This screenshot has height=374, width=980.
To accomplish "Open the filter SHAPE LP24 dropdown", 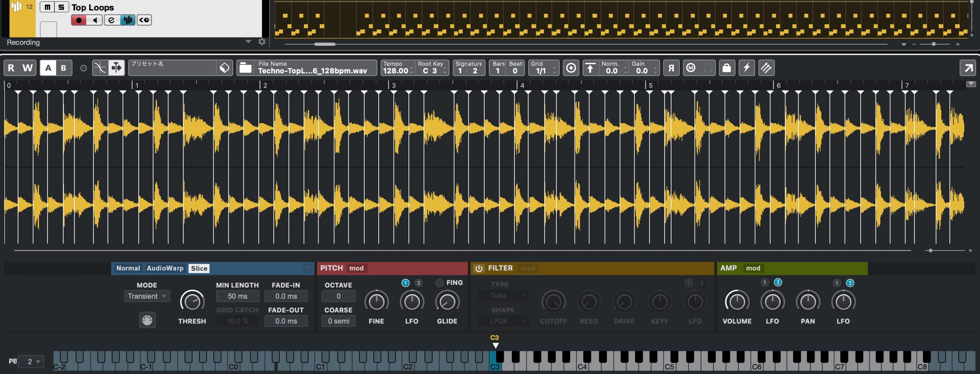I will point(503,321).
